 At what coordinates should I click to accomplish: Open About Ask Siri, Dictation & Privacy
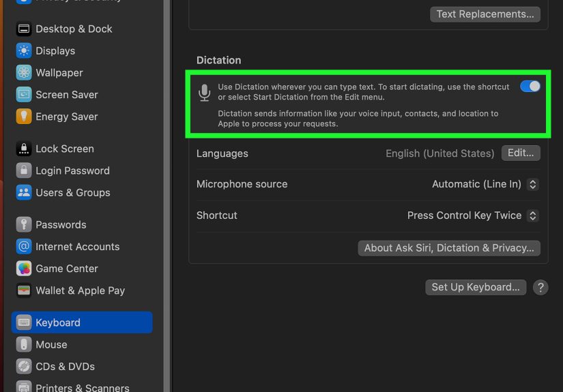coord(449,248)
